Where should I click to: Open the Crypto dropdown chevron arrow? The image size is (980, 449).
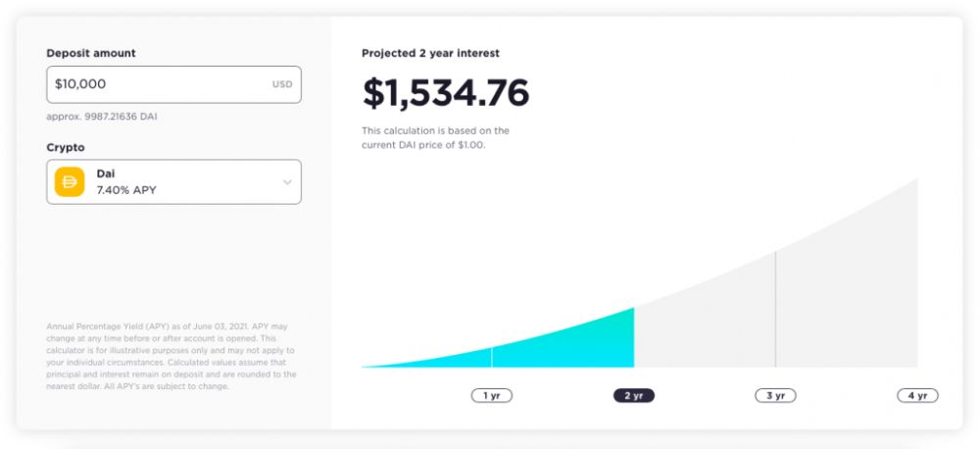click(287, 182)
